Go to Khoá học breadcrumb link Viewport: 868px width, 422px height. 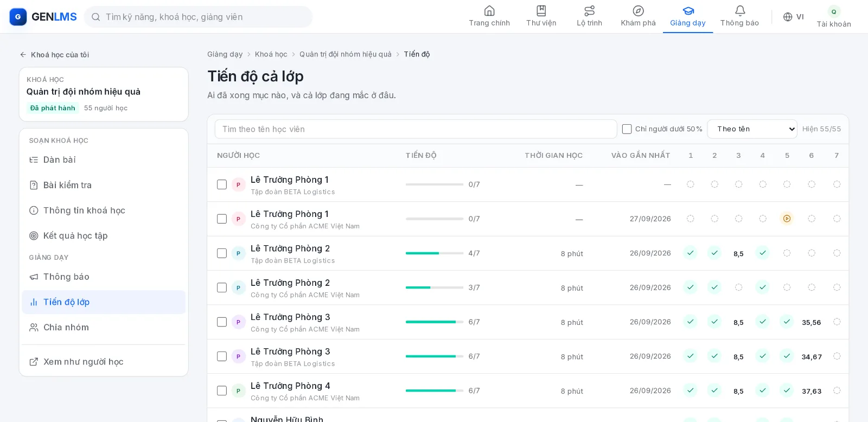click(x=271, y=54)
